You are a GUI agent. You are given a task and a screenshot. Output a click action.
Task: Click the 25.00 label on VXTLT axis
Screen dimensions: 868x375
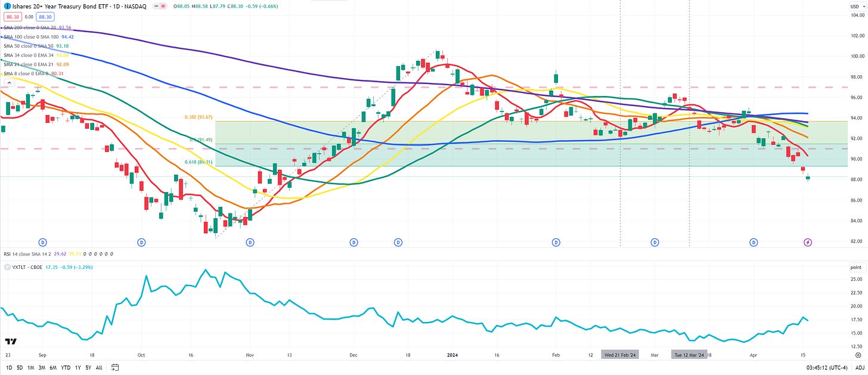856,279
